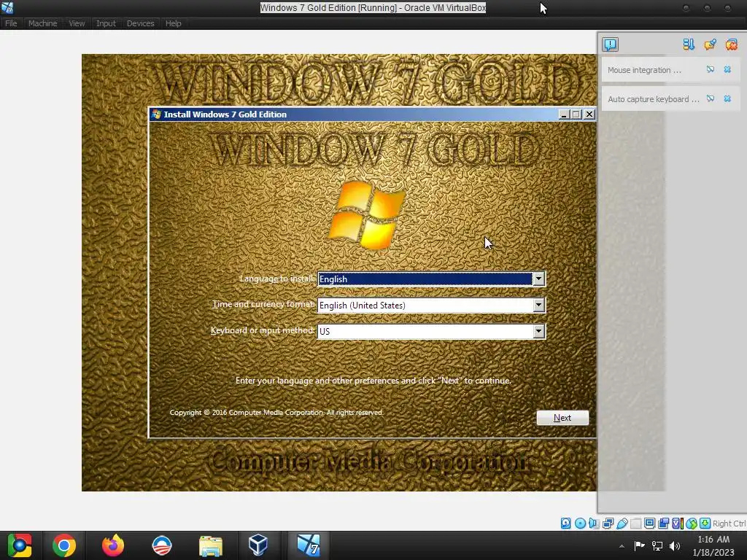Click the 1:16 AM clock
This screenshot has width=747, height=560.
713,540
